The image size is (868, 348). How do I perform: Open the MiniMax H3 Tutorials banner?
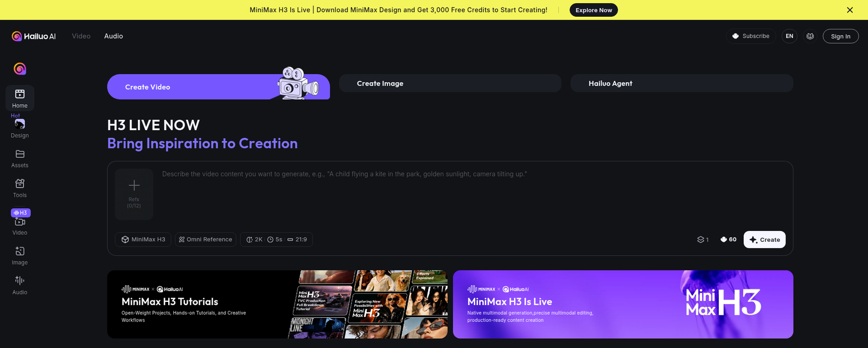click(277, 305)
